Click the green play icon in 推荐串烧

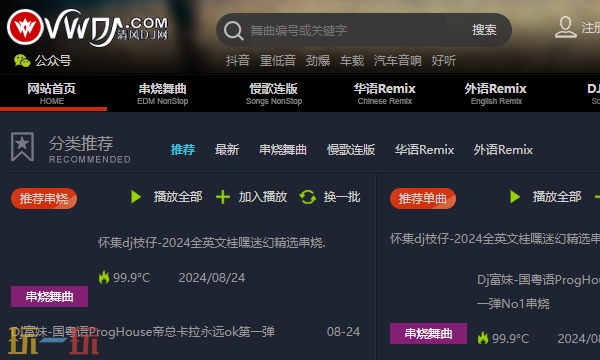click(136, 197)
